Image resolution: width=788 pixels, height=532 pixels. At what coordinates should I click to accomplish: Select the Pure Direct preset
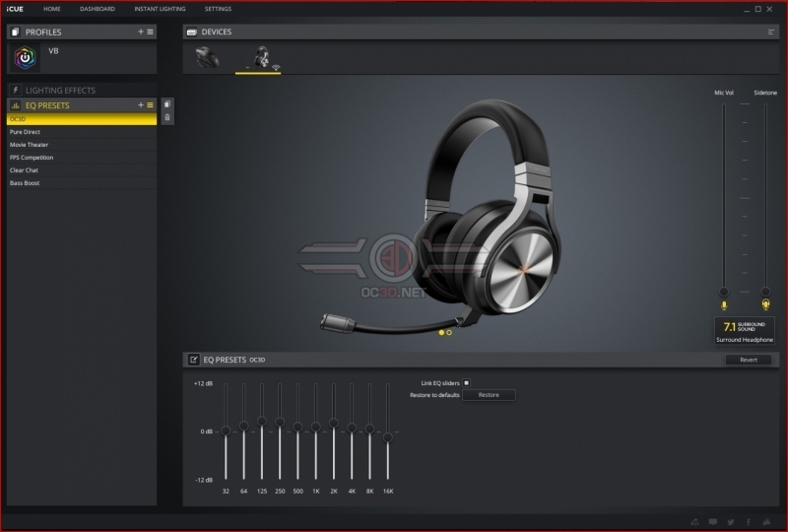point(82,132)
